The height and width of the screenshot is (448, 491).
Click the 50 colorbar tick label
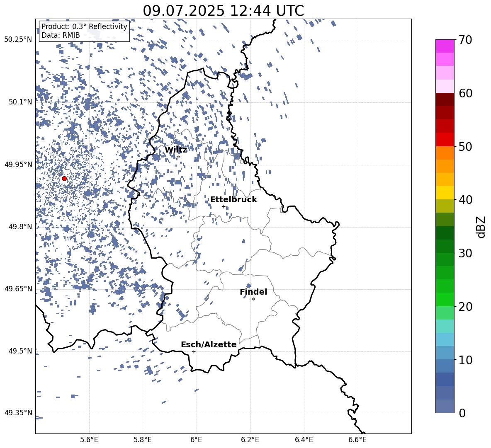(465, 146)
